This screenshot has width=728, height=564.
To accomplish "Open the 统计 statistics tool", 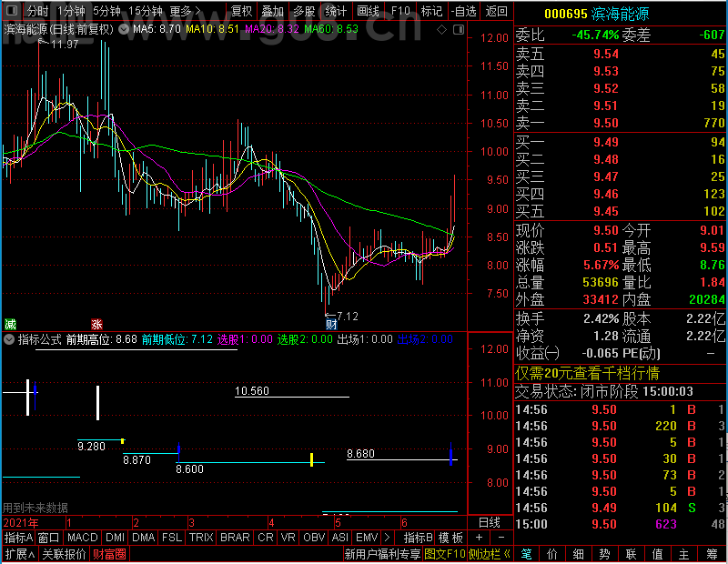I will (336, 11).
